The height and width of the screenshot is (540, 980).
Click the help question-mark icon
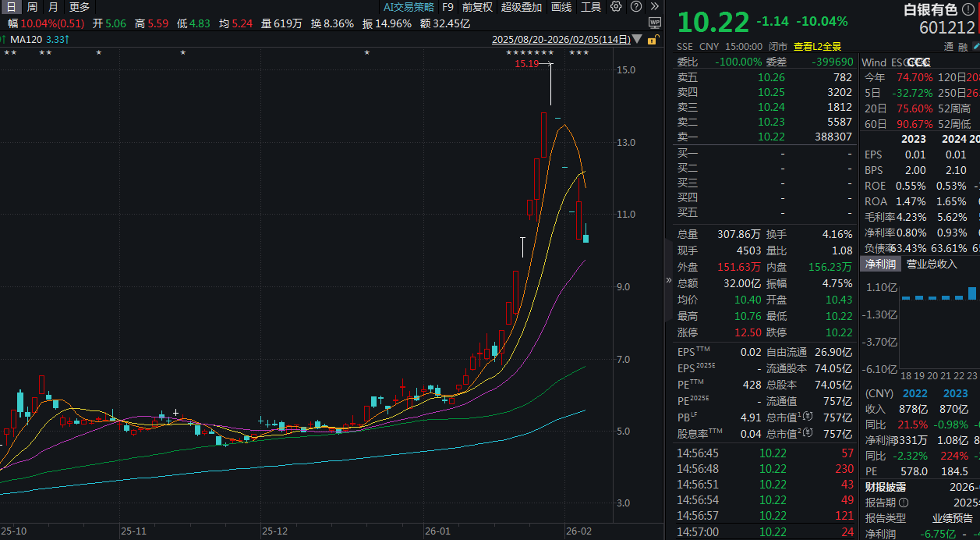[636, 7]
